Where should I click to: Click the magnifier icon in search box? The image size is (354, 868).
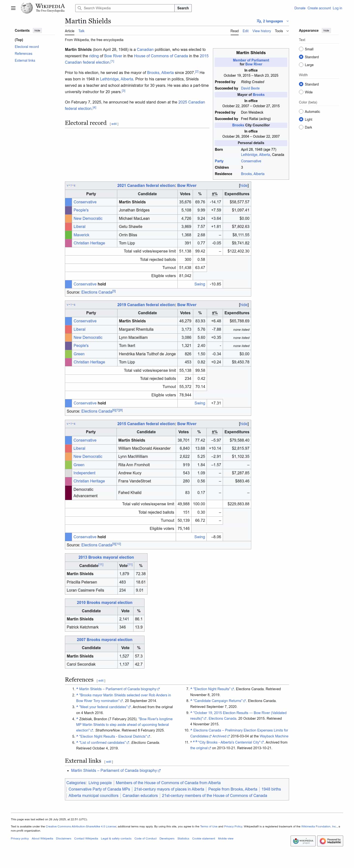(x=79, y=8)
